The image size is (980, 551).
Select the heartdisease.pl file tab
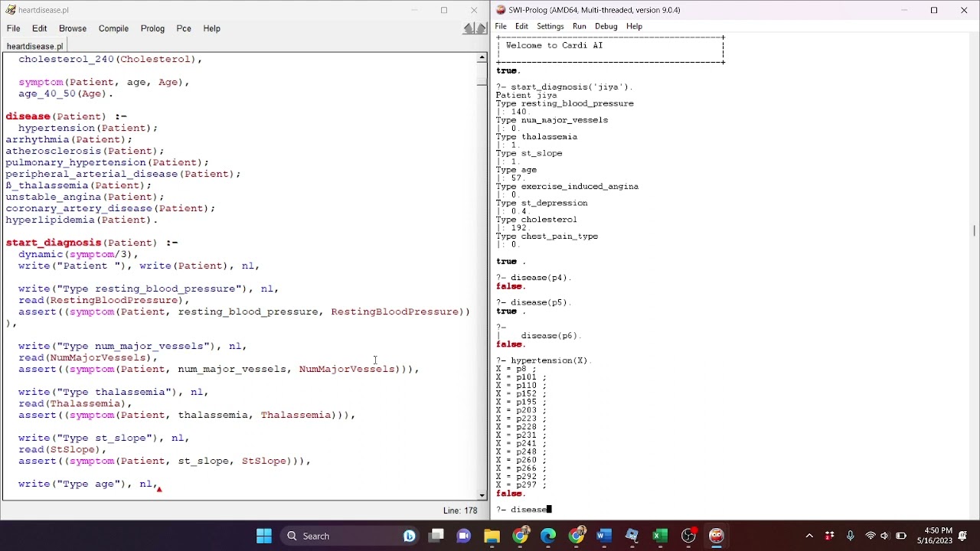(34, 46)
